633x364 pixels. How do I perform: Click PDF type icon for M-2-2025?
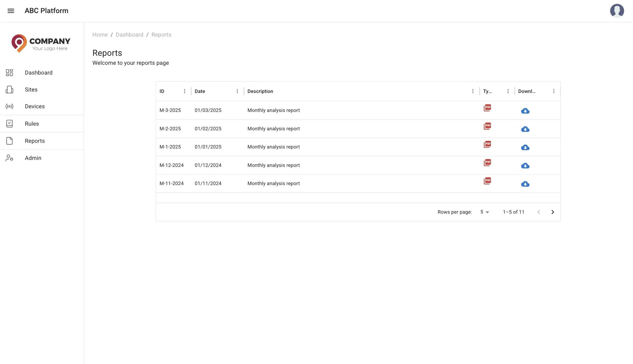487,126
